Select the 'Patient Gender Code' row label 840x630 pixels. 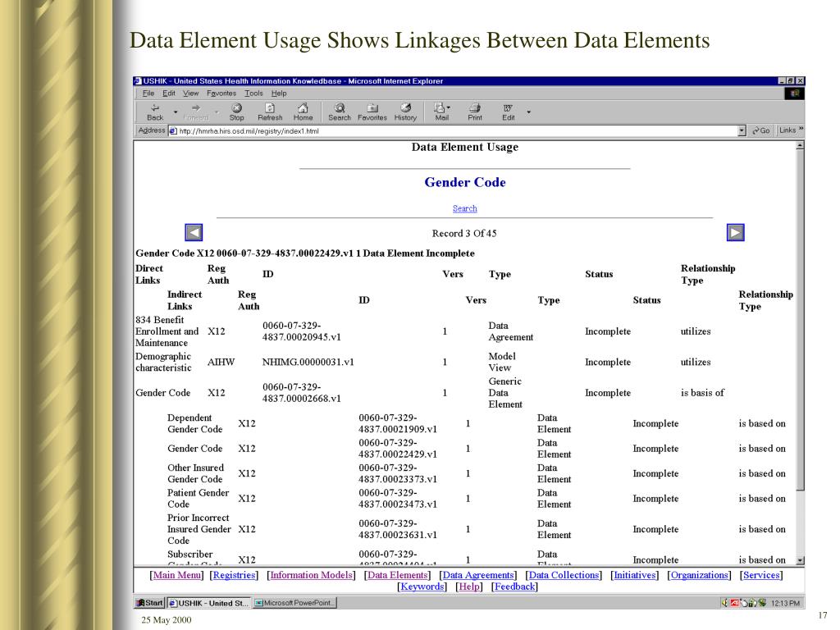click(x=198, y=498)
